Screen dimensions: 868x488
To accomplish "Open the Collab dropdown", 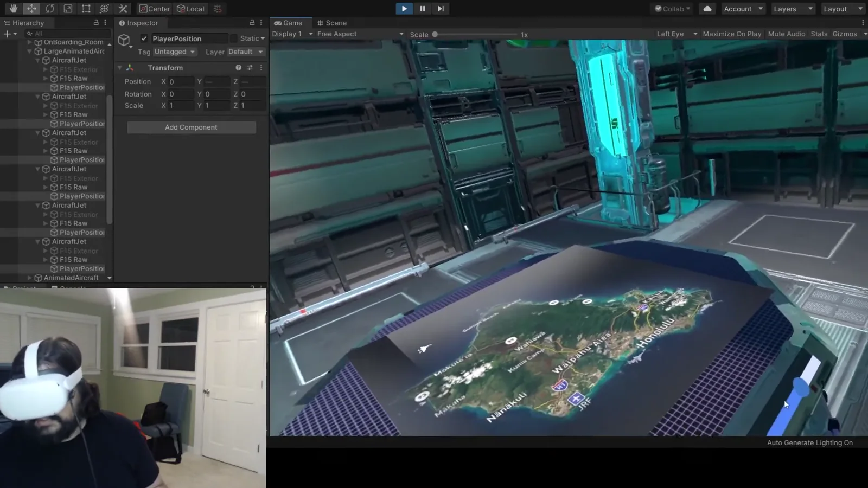I will [672, 9].
